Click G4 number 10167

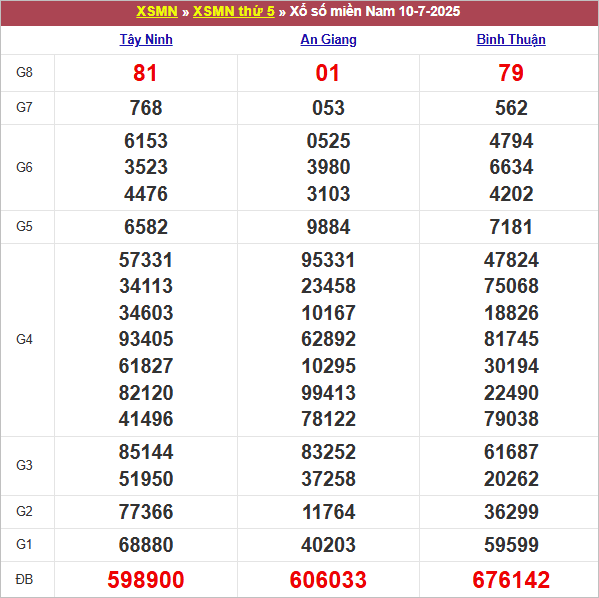(x=329, y=313)
